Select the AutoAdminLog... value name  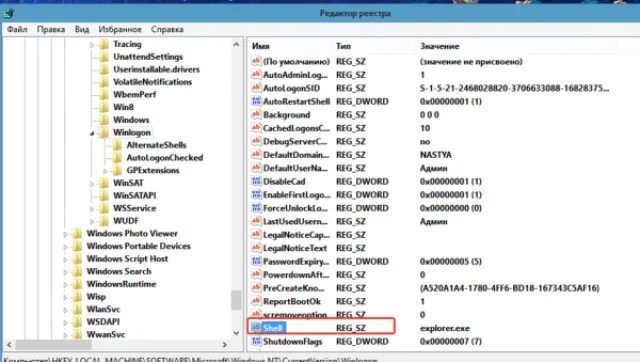tap(296, 75)
